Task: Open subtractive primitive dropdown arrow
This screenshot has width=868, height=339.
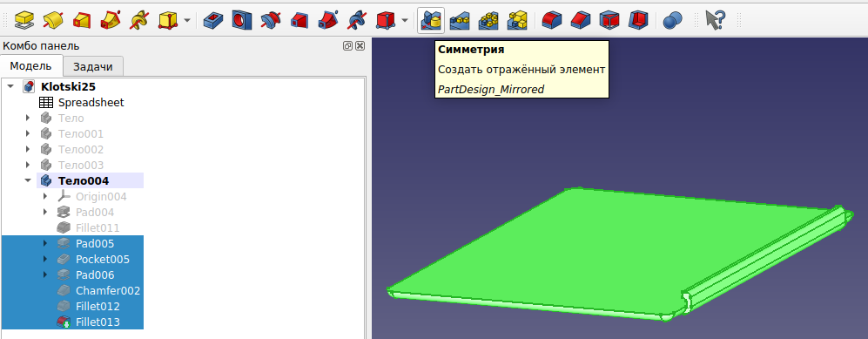Action: [x=405, y=21]
